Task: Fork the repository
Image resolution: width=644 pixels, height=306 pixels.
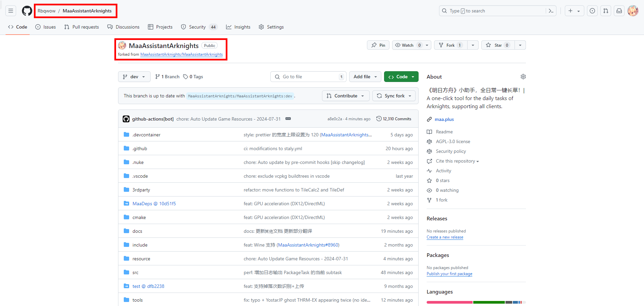Action: click(450, 45)
